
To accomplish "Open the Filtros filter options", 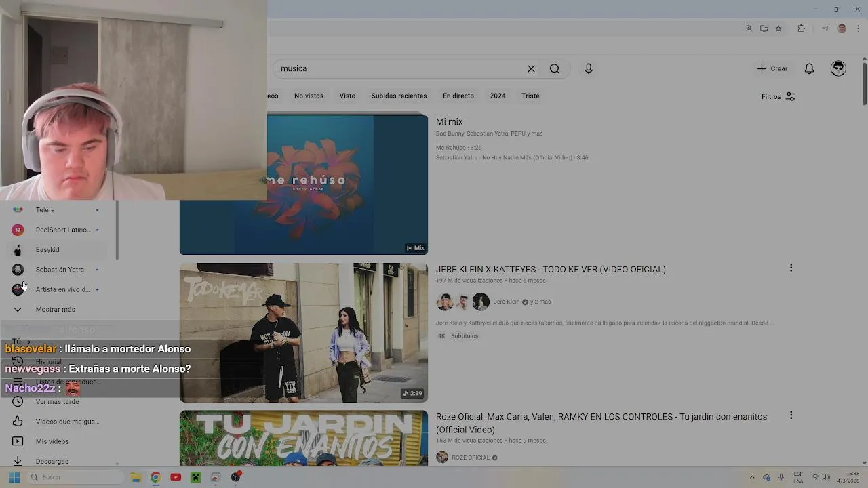I will [778, 96].
